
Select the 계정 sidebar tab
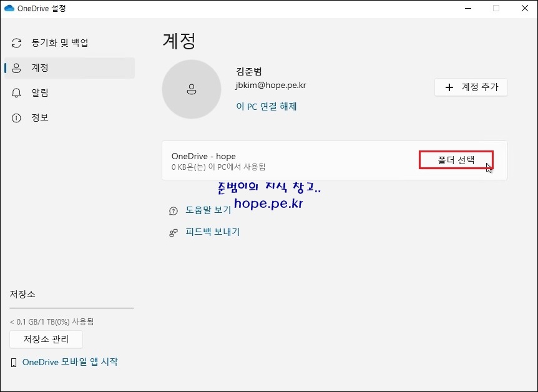[70, 68]
